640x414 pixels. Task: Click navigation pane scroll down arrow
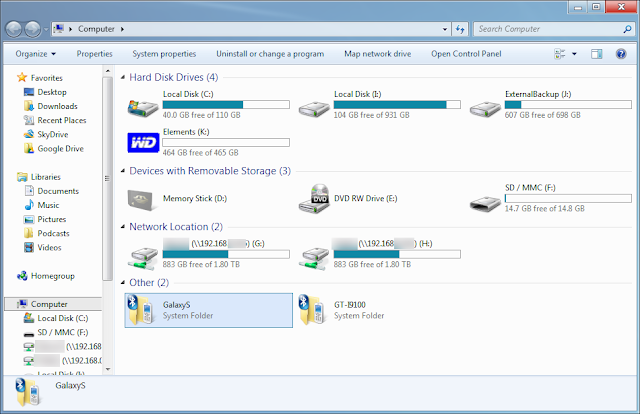pyautogui.click(x=108, y=369)
